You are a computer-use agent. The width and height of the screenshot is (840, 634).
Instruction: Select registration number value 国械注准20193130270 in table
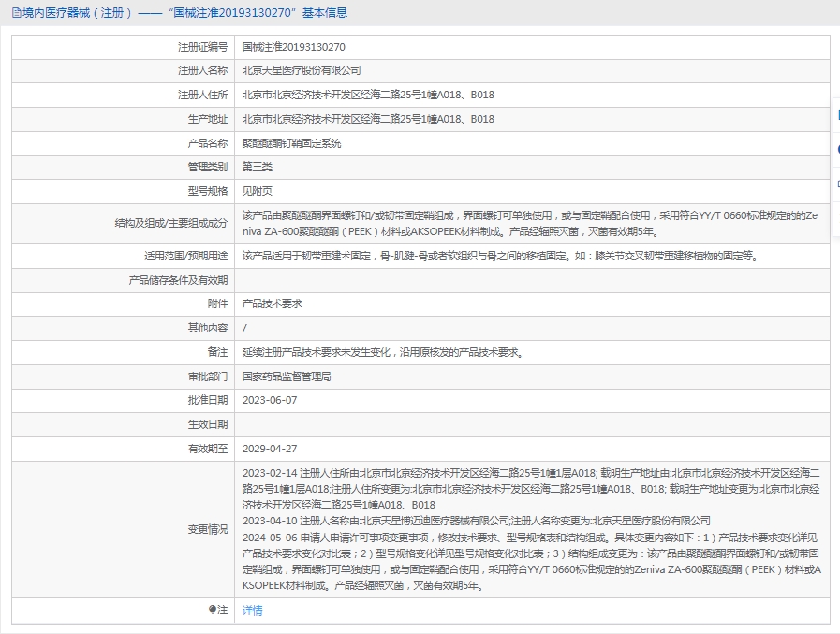[293, 47]
